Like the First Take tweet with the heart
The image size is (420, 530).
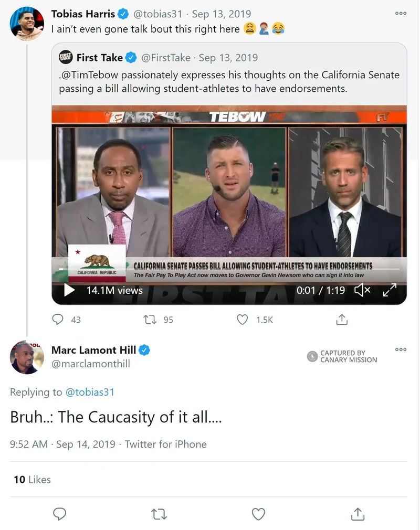(242, 319)
